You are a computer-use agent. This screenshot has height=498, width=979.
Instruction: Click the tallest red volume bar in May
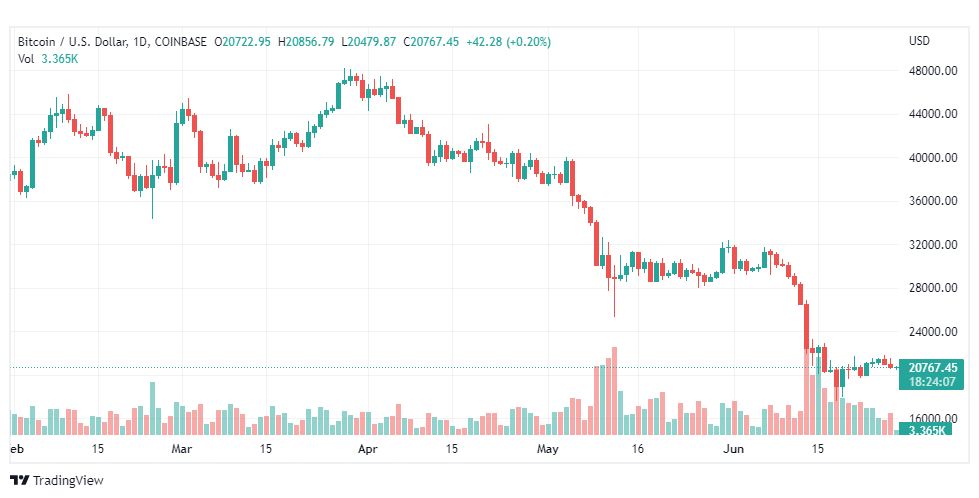pos(614,391)
